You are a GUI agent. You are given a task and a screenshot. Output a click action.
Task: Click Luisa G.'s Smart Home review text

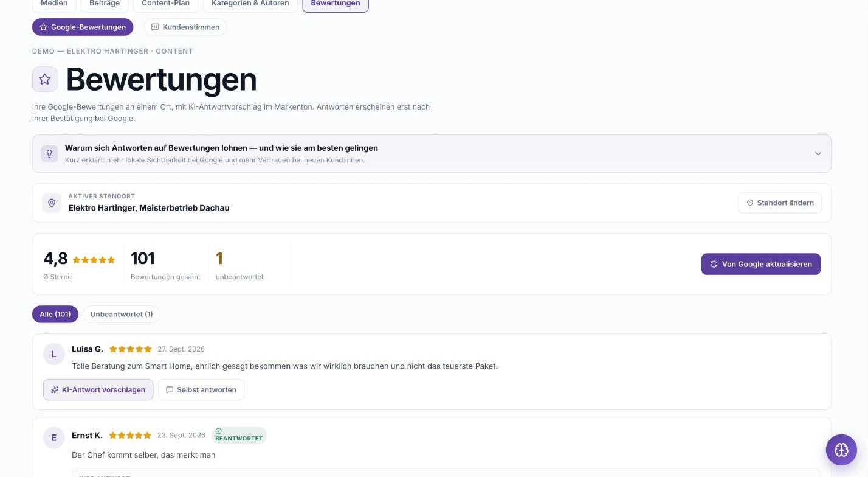coord(284,366)
